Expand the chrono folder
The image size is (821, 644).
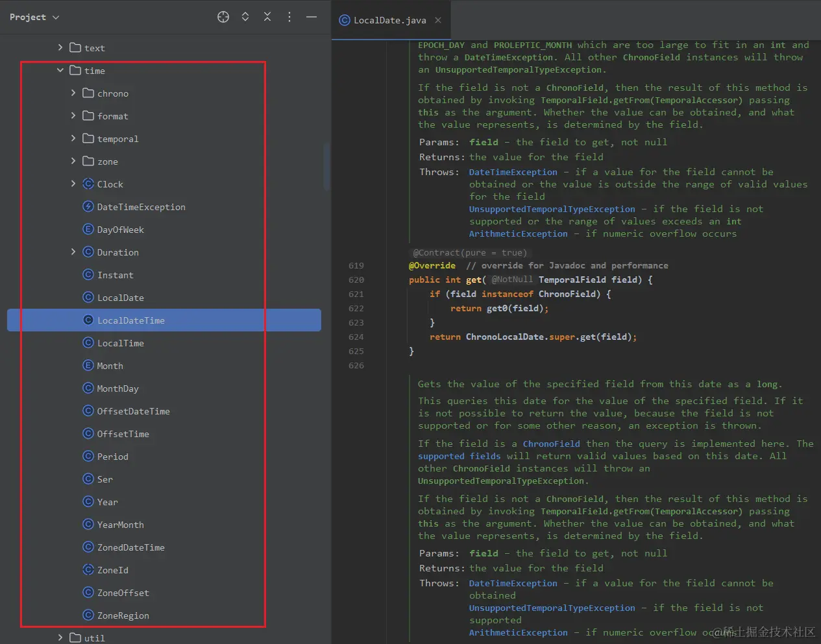click(73, 93)
